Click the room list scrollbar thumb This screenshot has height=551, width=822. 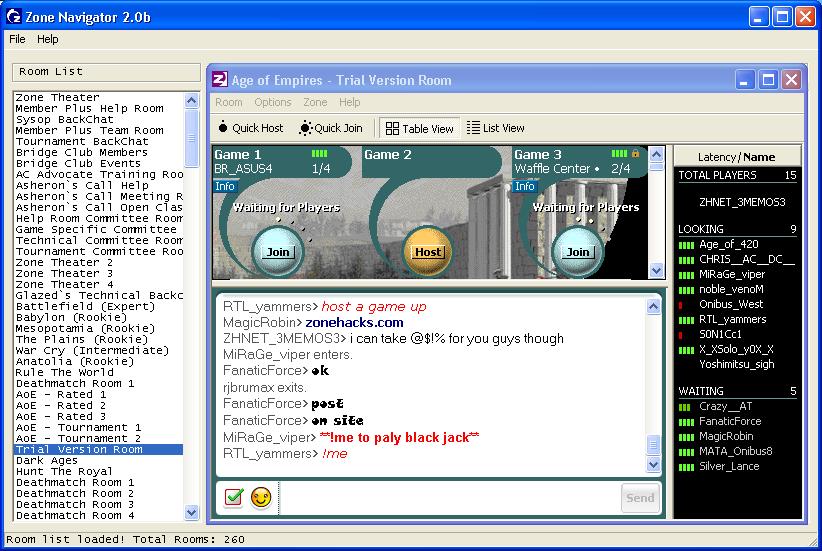[x=192, y=138]
